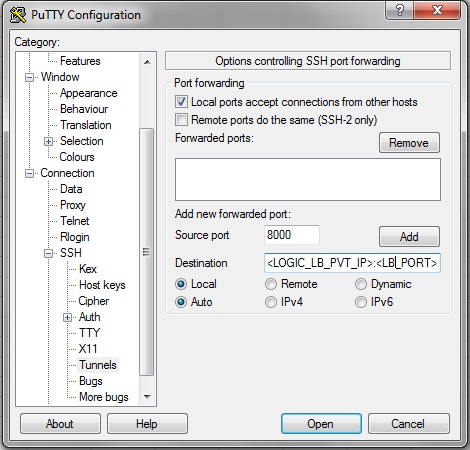Click the PuTTY icon in title bar
The image size is (470, 450).
(x=18, y=15)
